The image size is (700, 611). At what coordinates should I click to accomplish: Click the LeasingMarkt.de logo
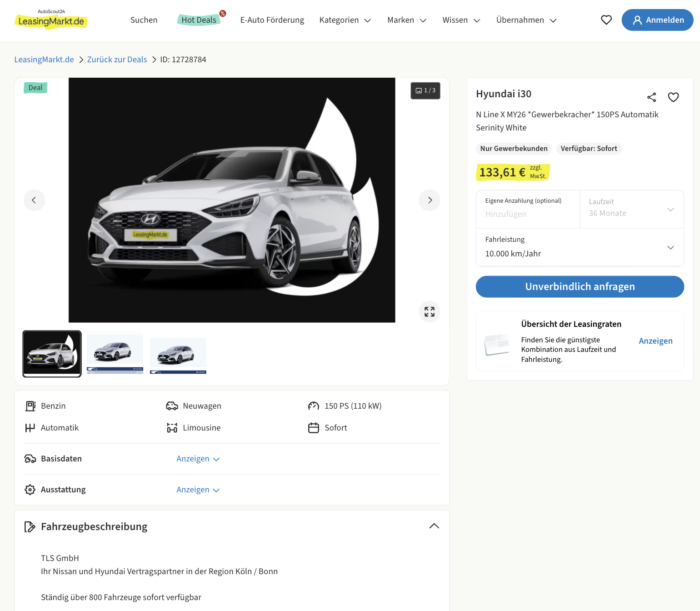tap(51, 20)
